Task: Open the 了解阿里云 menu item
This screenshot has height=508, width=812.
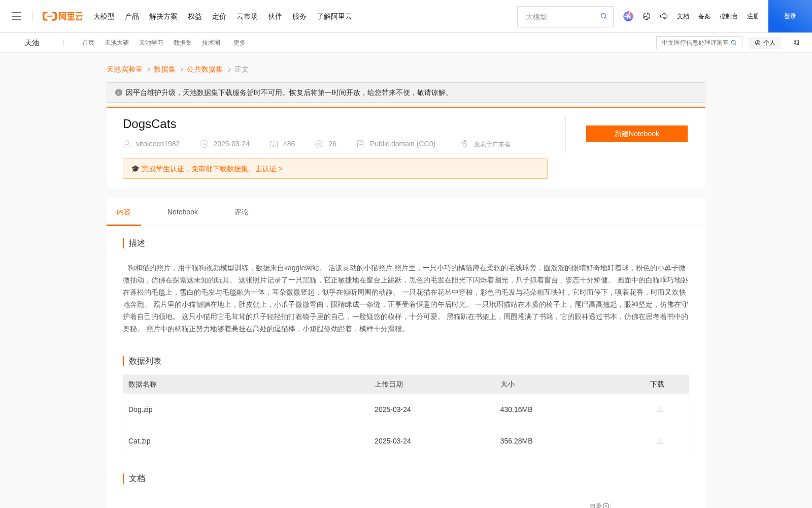Action: (334, 16)
